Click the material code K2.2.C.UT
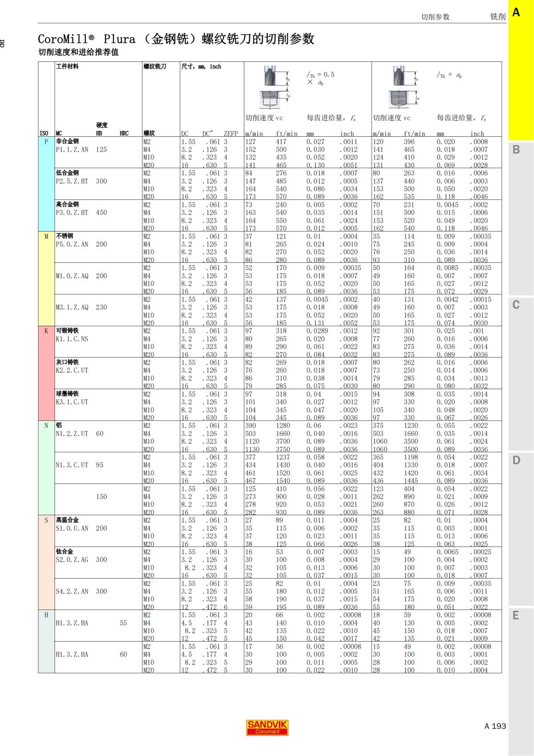This screenshot has height=756, width=534. pyautogui.click(x=72, y=370)
